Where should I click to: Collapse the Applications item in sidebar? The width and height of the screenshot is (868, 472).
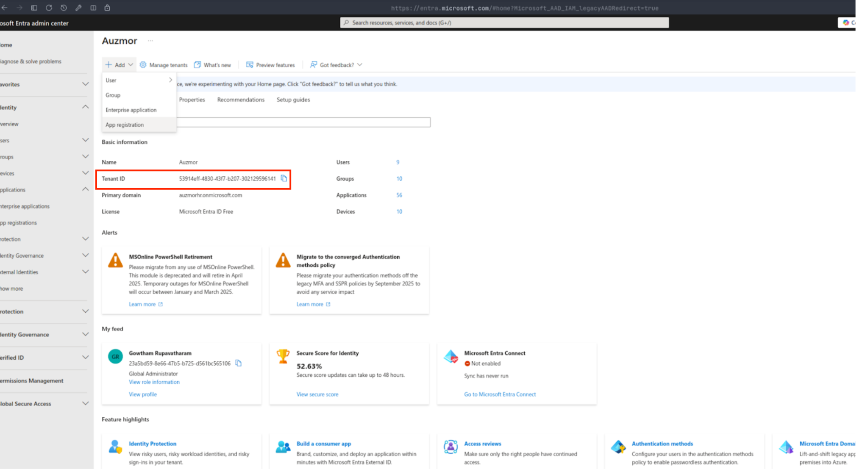click(x=85, y=189)
